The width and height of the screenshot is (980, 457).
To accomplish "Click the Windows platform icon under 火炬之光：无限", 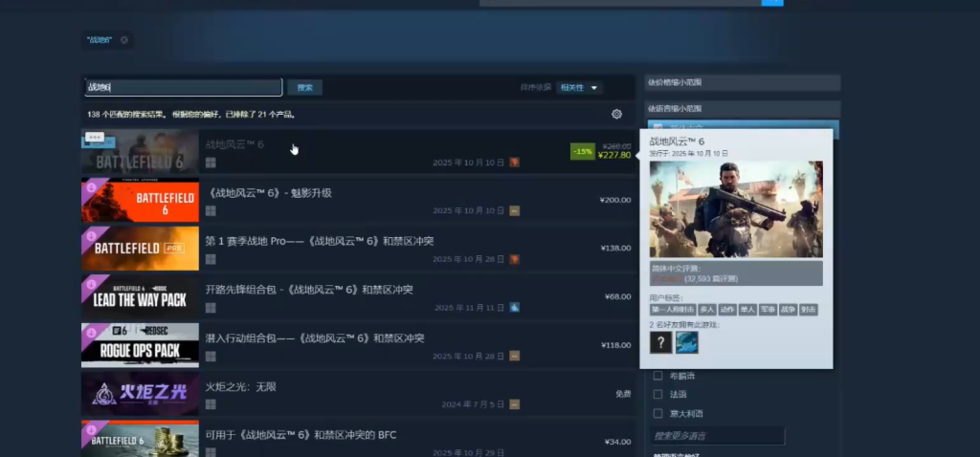I will (x=211, y=404).
